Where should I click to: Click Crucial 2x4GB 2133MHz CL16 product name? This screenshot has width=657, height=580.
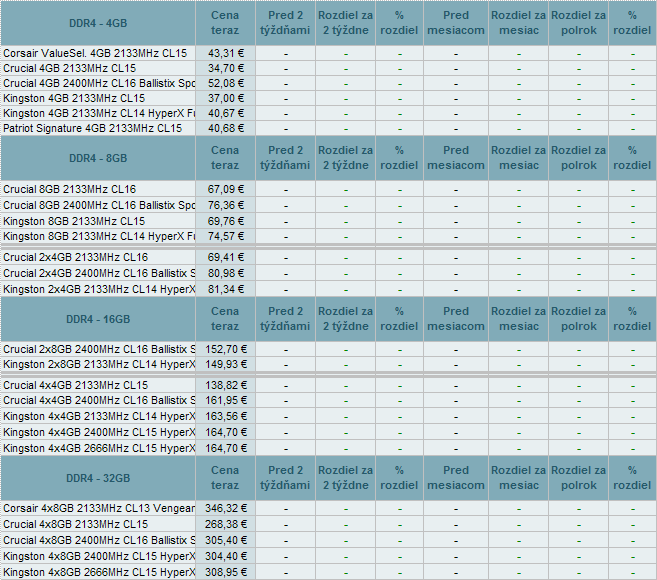click(75, 257)
